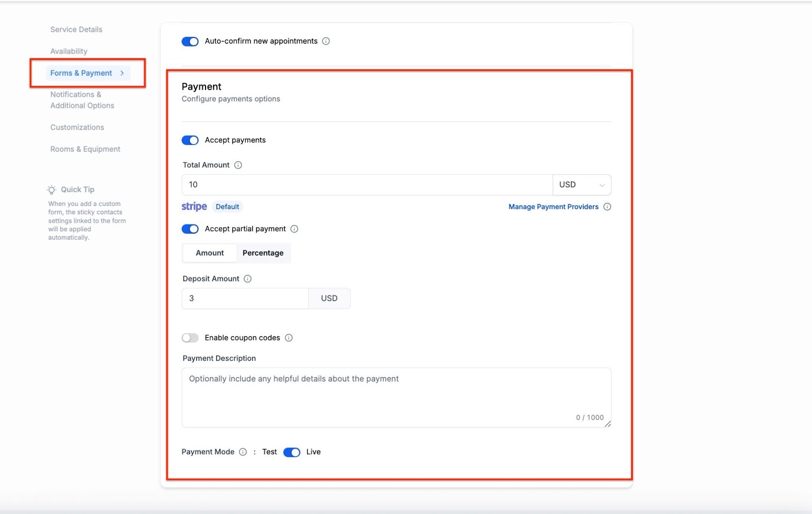Click info icon beside Accept partial payment
The image size is (812, 514).
[x=294, y=229]
